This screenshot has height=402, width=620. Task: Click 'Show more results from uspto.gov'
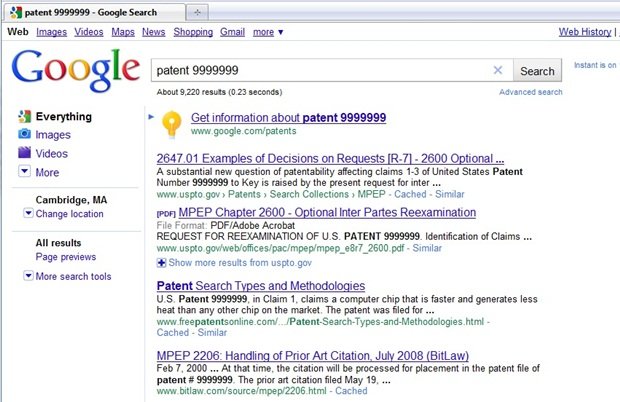(x=240, y=263)
